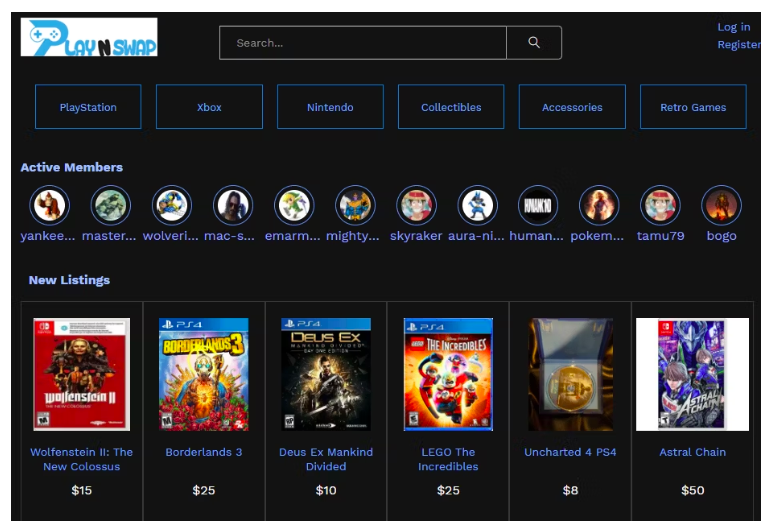Click the Active Members heading
768x527 pixels.
(72, 168)
